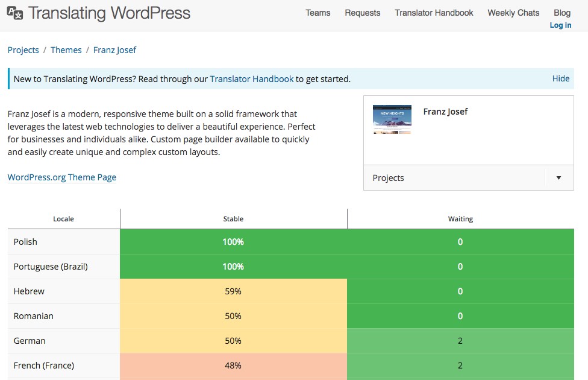Screen dimensions: 588x380
Task: Go to the Requests page
Action: [363, 13]
